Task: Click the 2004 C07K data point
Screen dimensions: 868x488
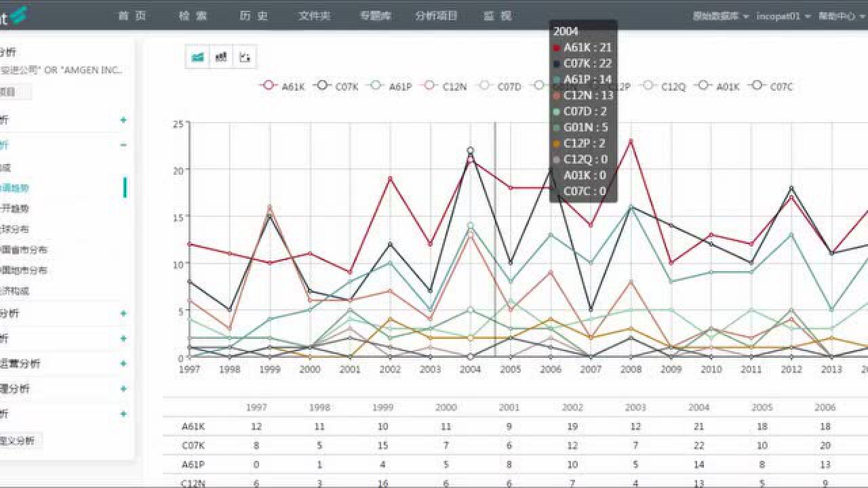Action: pyautogui.click(x=470, y=150)
